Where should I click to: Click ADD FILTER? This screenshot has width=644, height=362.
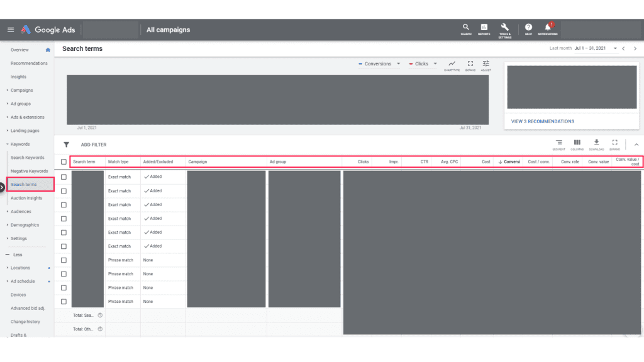(x=94, y=145)
